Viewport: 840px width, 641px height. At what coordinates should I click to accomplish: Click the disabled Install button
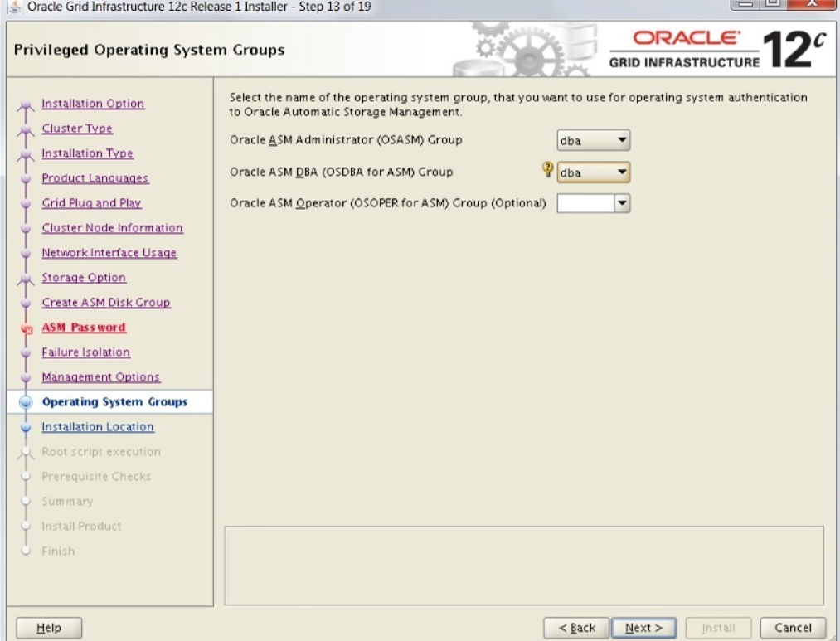(x=718, y=628)
